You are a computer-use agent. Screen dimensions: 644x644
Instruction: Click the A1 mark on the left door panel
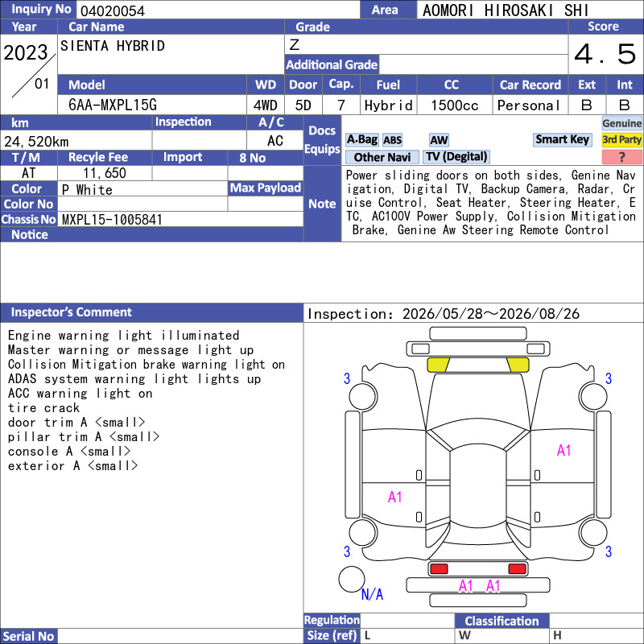(x=394, y=497)
